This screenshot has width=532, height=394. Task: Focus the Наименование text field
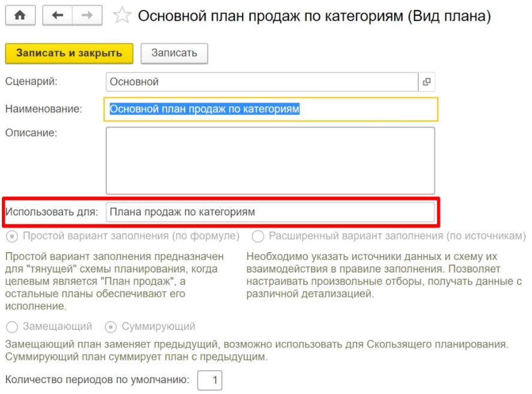click(271, 109)
